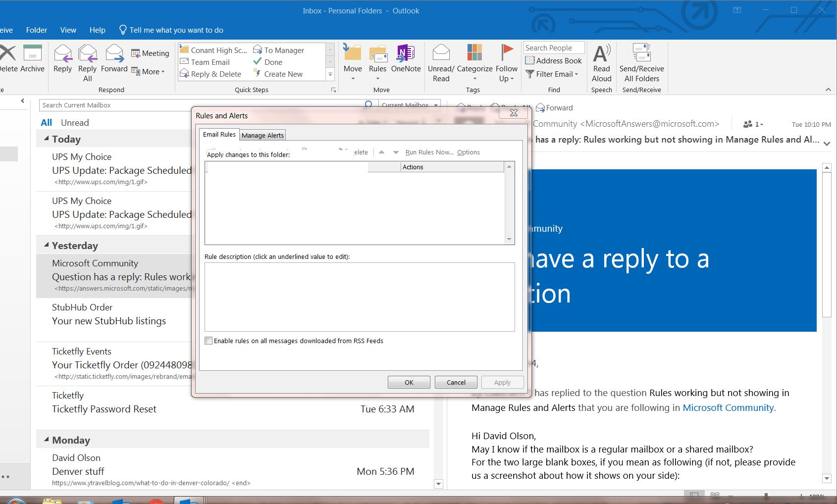Show Unread messages filter

pos(75,122)
